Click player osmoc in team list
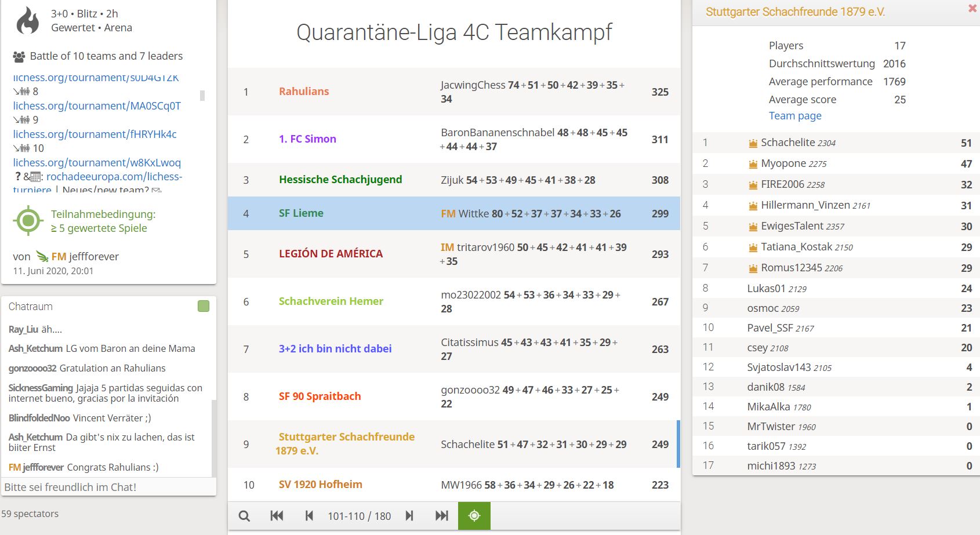 (x=763, y=308)
